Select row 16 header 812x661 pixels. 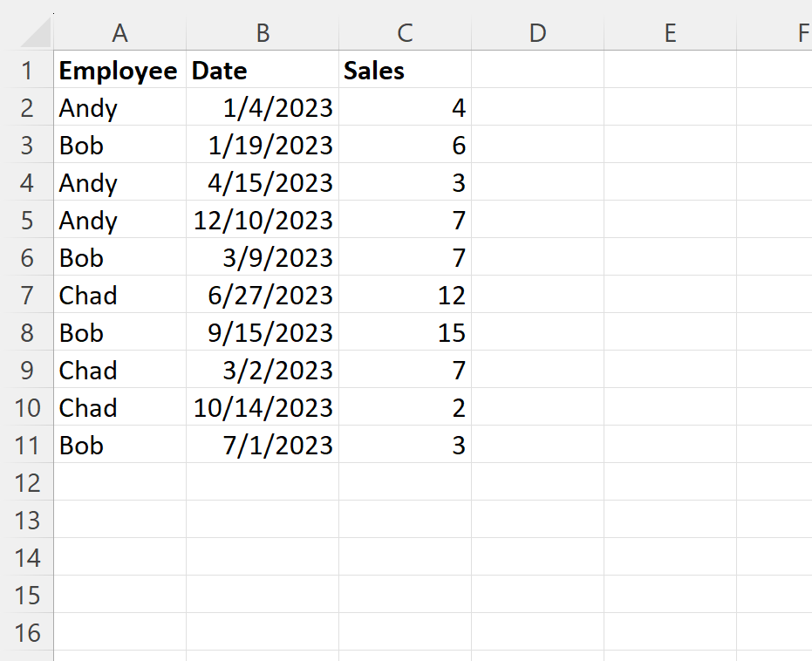pyautogui.click(x=28, y=632)
